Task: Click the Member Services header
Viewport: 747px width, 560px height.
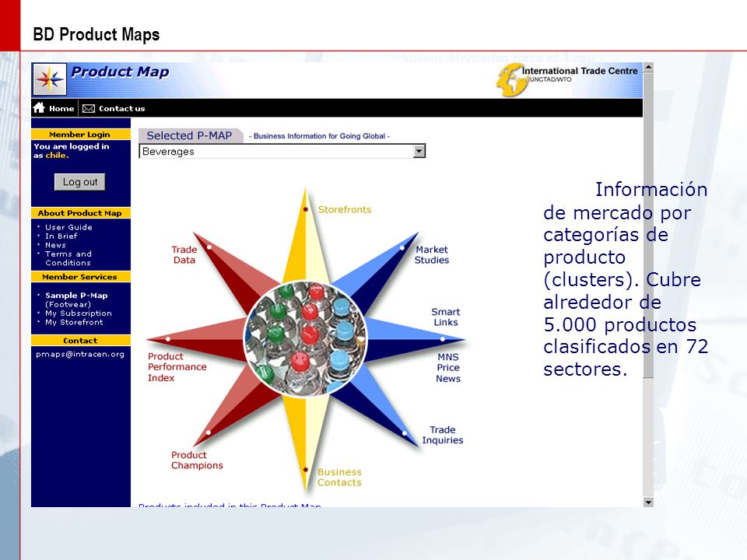Action: (79, 277)
